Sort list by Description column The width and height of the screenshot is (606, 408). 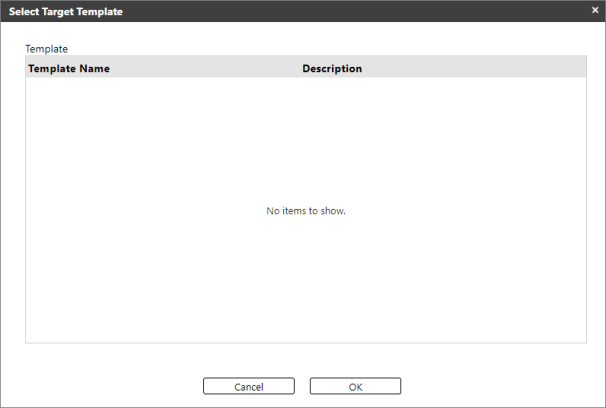(332, 69)
